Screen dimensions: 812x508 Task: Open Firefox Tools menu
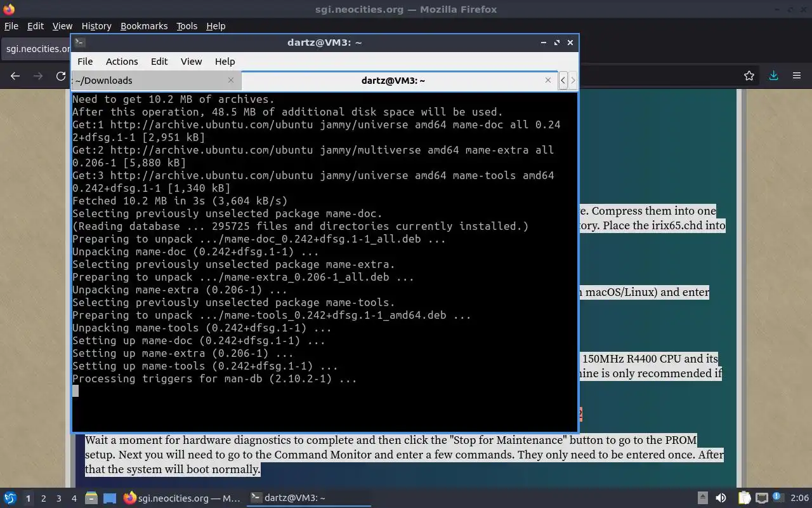187,26
